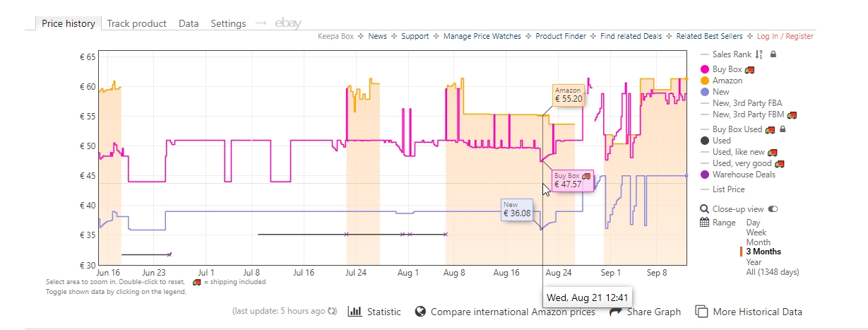Click the Wed, Aug 21 12:41 date label
The height and width of the screenshot is (330, 868).
coord(588,296)
